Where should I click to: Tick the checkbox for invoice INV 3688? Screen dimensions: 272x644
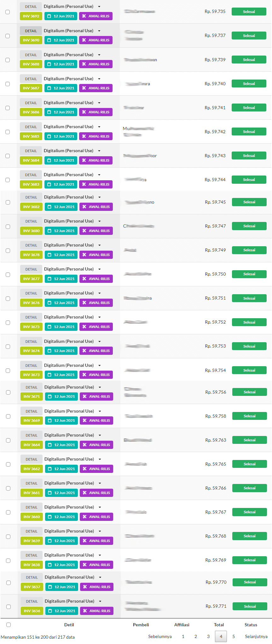tap(8, 60)
